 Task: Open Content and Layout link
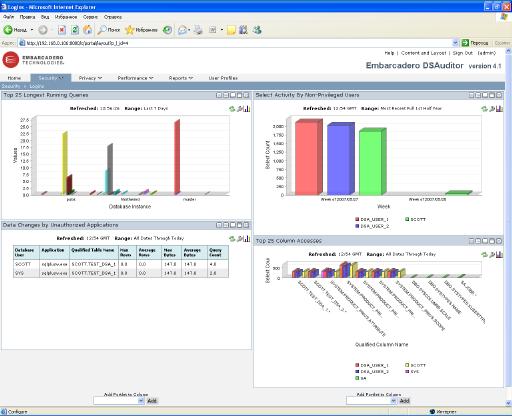423,53
